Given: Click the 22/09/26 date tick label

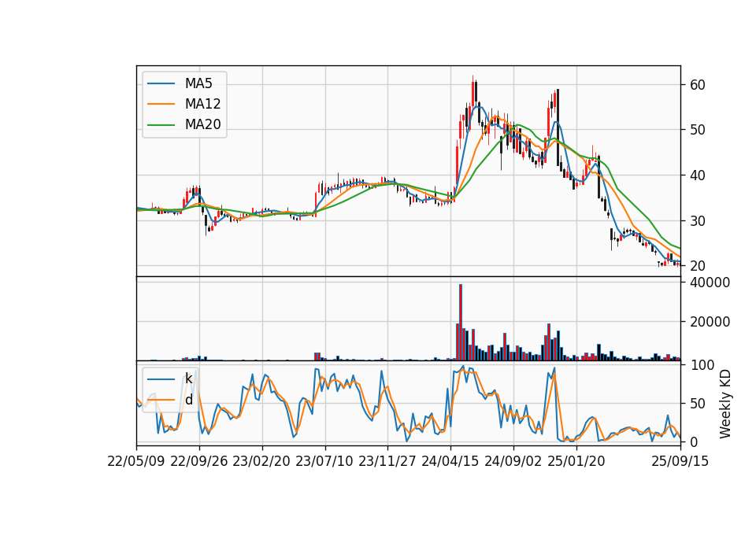Looking at the screenshot, I should 199,461.
